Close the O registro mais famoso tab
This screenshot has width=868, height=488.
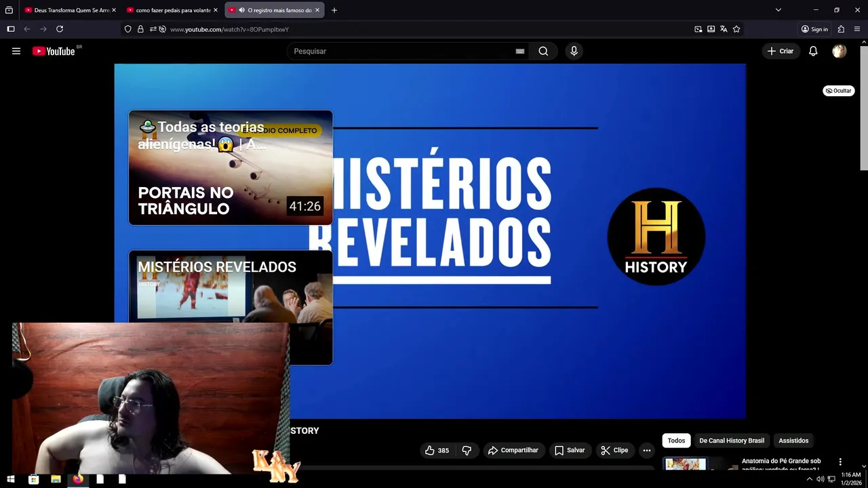click(x=317, y=10)
